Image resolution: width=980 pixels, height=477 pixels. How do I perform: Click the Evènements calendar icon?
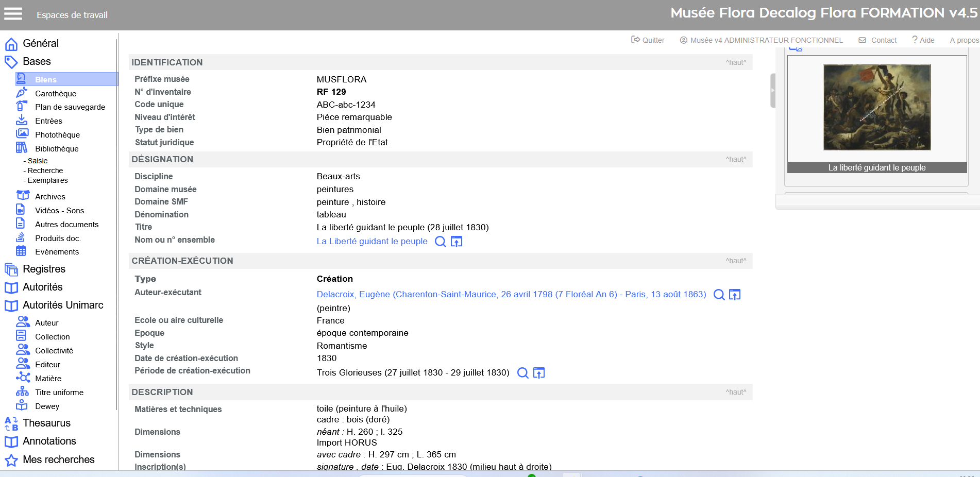pyautogui.click(x=21, y=251)
